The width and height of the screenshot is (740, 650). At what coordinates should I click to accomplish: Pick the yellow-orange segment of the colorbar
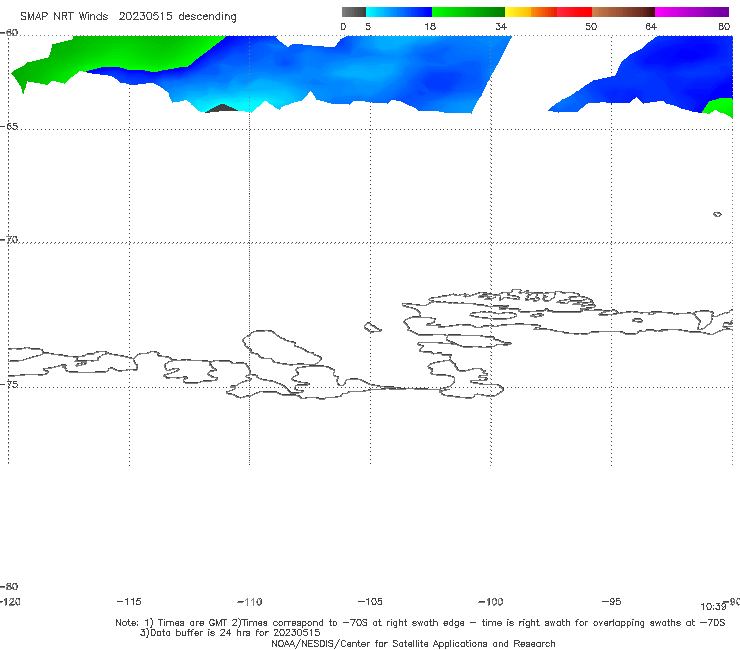(x=531, y=12)
